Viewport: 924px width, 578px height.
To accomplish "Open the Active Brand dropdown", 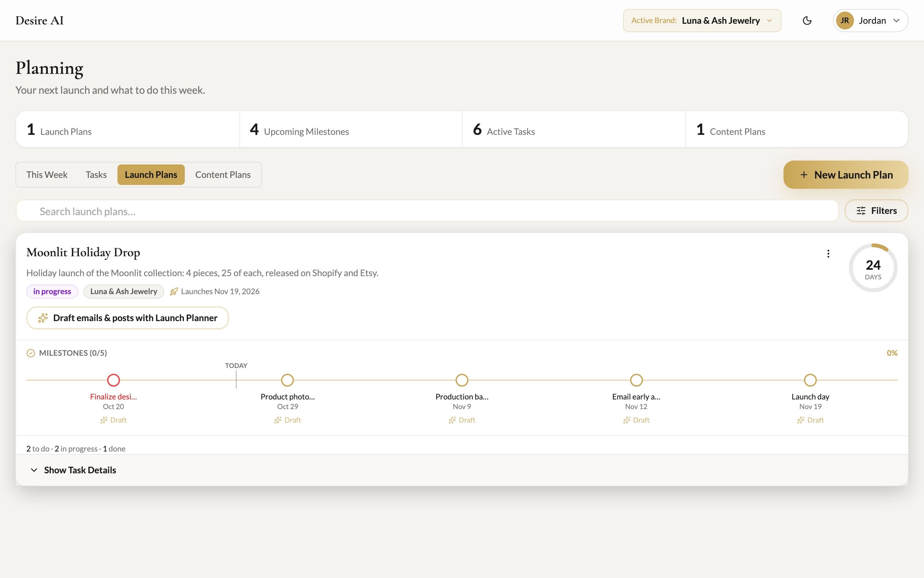I will [x=702, y=21].
